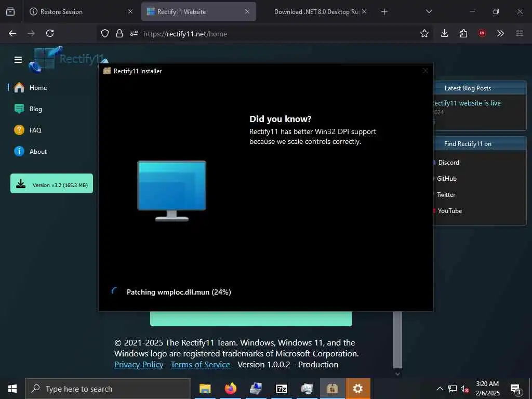Click the monitor image in installer
The image size is (532, 399).
point(171,191)
